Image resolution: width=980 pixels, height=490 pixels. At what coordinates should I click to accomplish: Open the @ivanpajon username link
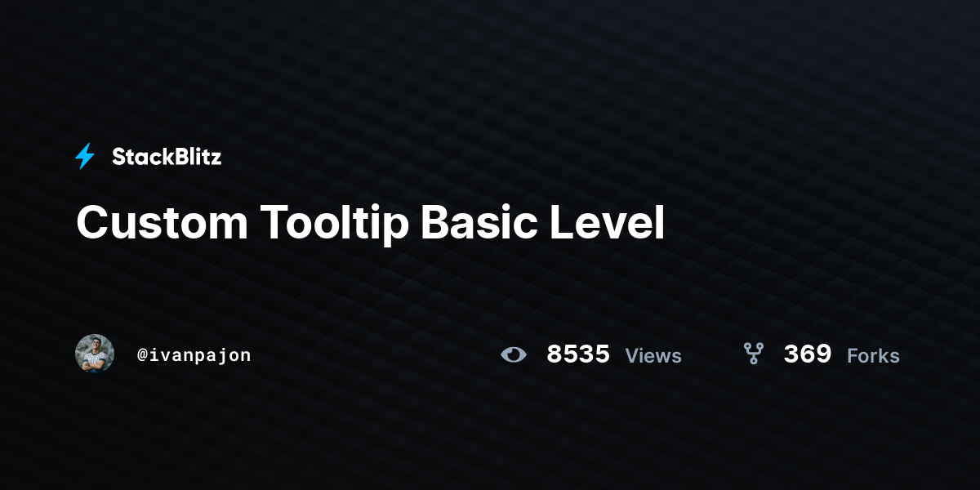(x=194, y=355)
